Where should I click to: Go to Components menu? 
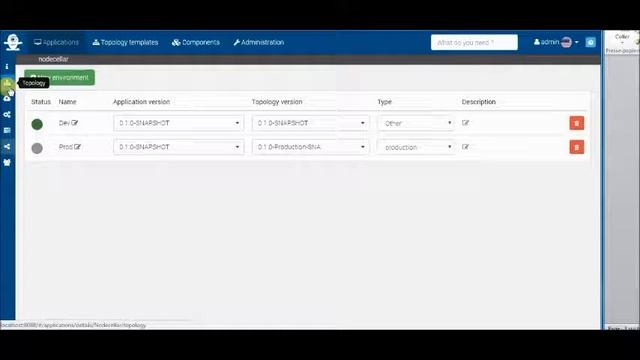pos(196,42)
